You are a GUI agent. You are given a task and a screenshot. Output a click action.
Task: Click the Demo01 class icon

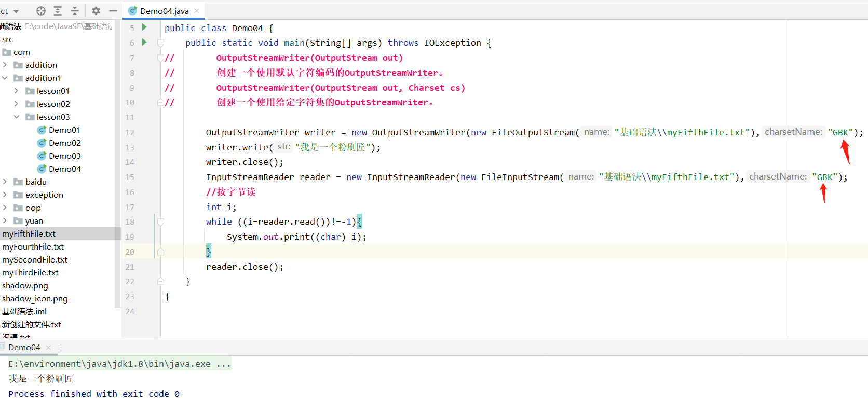click(x=42, y=130)
